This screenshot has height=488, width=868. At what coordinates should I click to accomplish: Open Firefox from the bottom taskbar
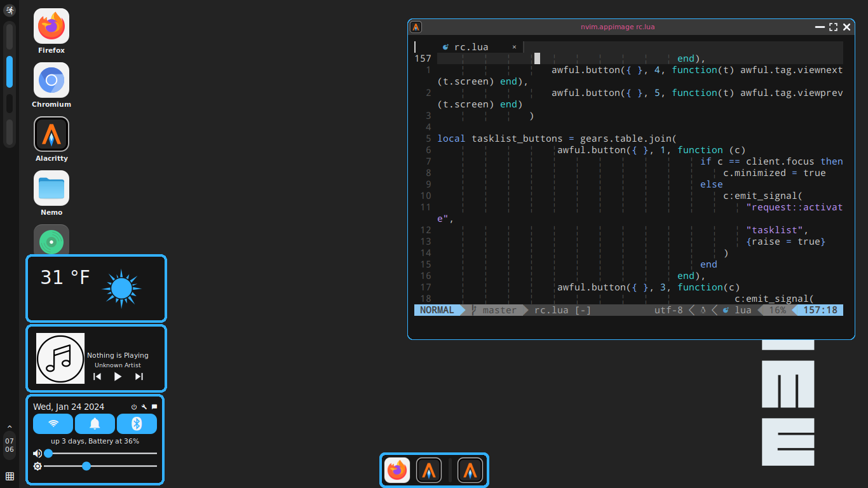point(397,470)
